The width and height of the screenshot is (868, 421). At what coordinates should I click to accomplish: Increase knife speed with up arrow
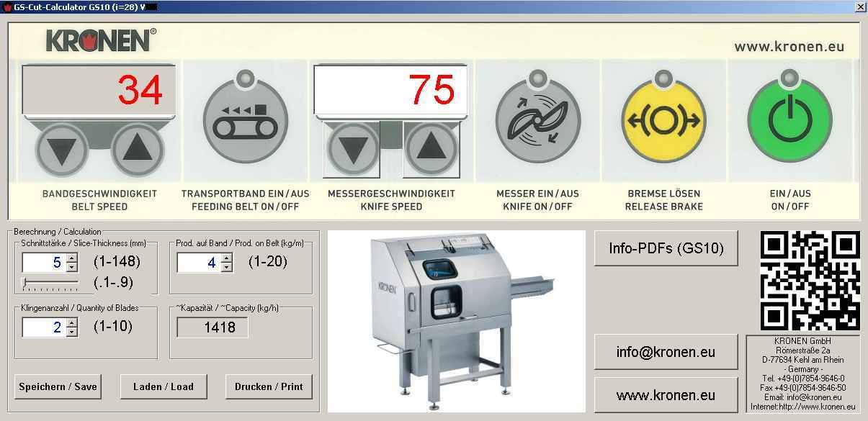click(431, 149)
